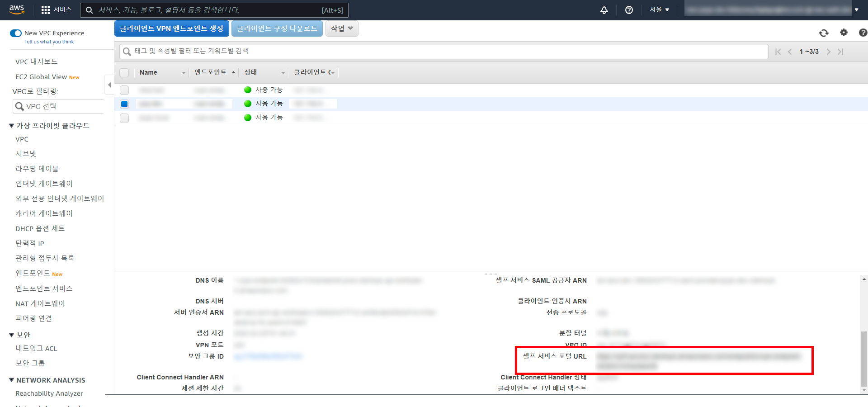Click the help question mark in top bar
This screenshot has height=407, width=868.
coord(629,10)
